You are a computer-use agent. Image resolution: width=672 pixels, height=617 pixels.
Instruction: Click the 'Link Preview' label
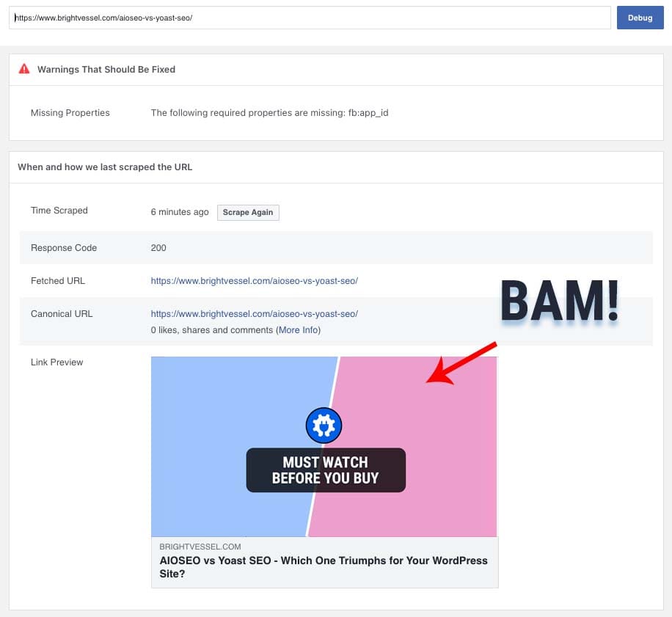coord(57,362)
